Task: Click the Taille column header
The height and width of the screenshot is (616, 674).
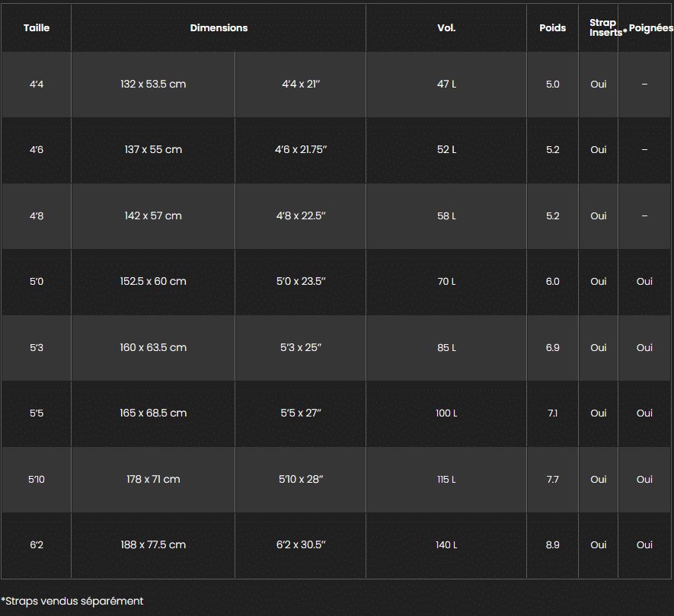Action: click(37, 28)
